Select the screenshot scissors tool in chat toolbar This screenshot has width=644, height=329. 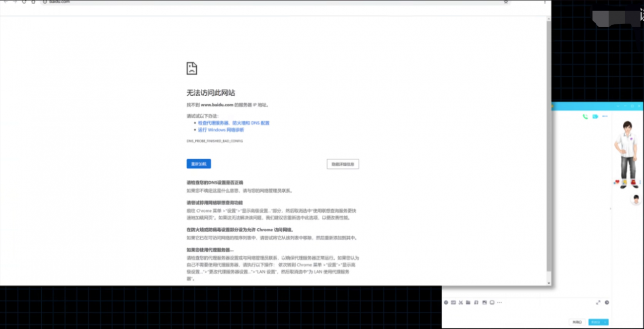click(460, 302)
